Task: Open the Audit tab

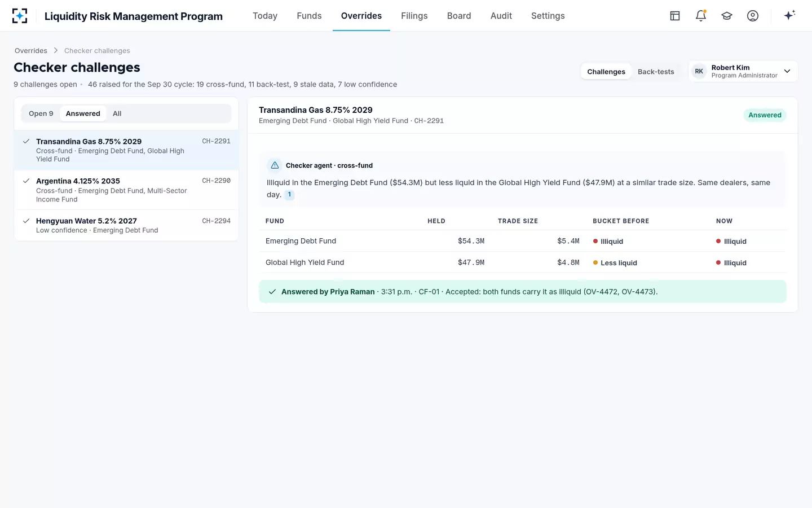Action: click(501, 16)
